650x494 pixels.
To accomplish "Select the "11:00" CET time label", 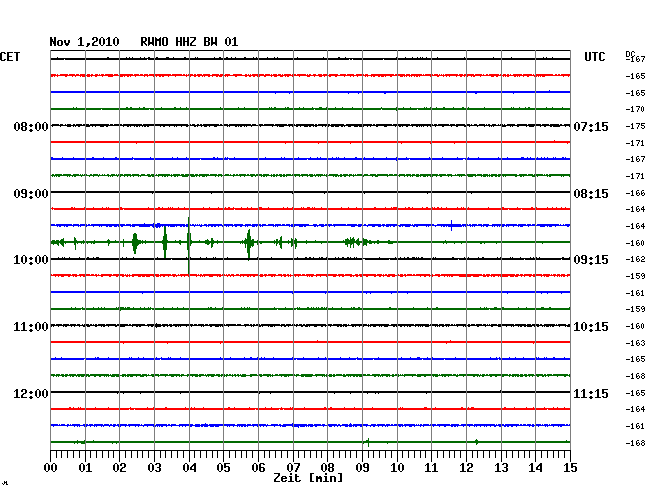I will (31, 327).
